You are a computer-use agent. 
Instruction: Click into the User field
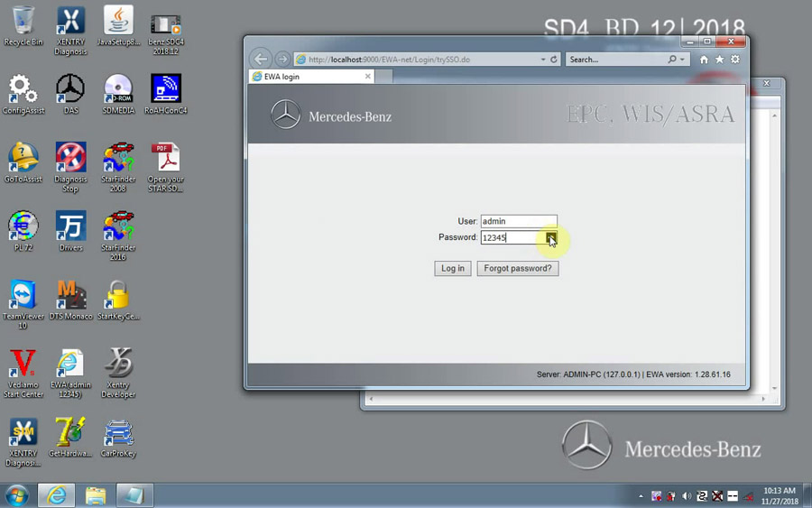click(519, 221)
